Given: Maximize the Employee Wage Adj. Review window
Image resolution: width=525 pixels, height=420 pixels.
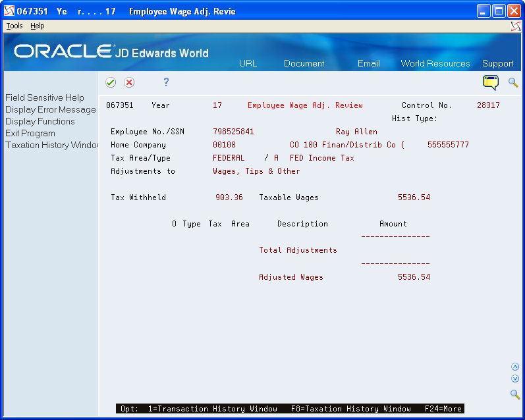Looking at the screenshot, I should (x=499, y=11).
